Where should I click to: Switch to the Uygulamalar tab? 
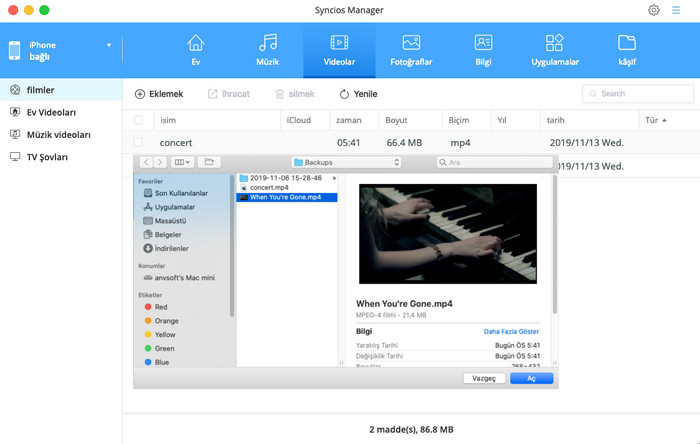(x=555, y=50)
